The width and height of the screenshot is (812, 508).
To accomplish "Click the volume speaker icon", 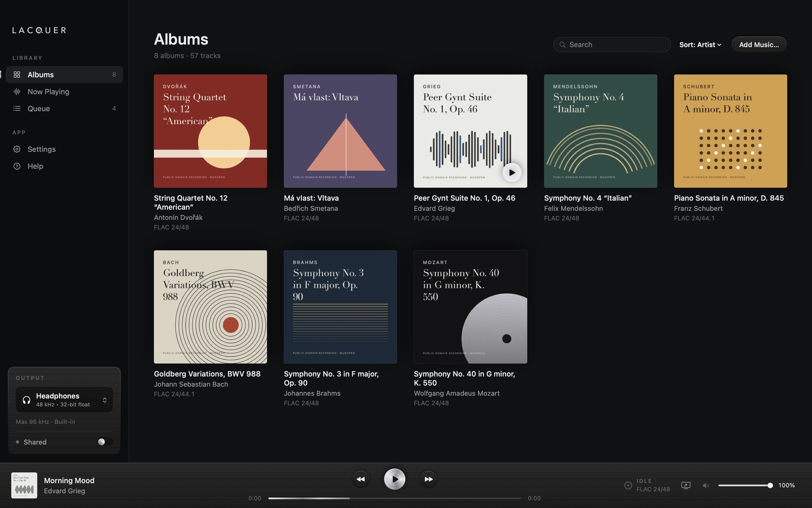I will (706, 485).
